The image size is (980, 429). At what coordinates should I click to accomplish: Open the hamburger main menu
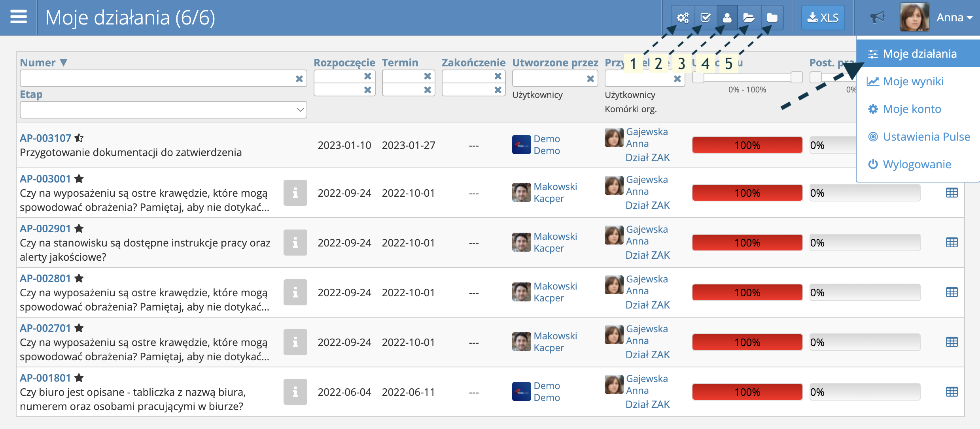(18, 17)
